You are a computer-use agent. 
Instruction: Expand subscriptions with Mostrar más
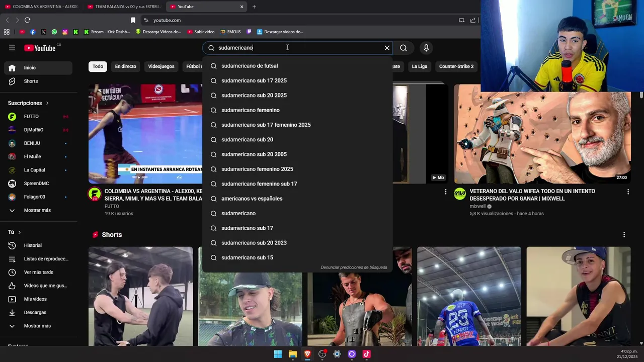point(38,210)
